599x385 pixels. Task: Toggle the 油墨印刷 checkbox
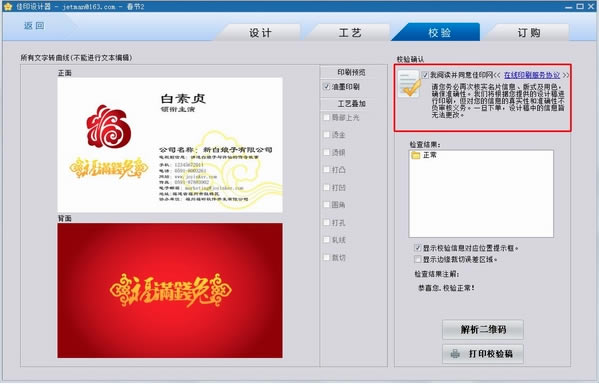coord(326,87)
